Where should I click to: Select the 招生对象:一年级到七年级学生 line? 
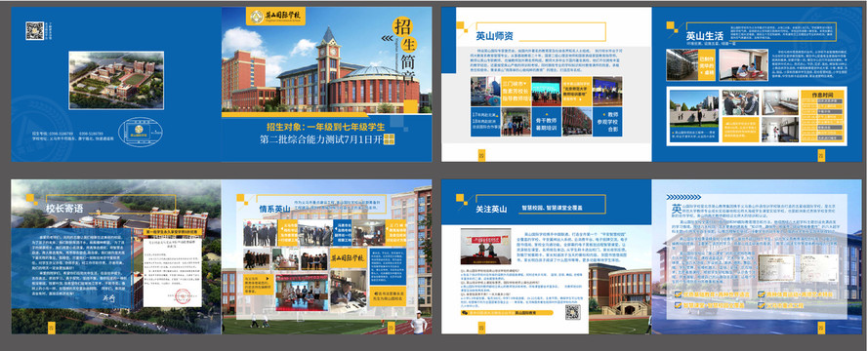pos(325,126)
